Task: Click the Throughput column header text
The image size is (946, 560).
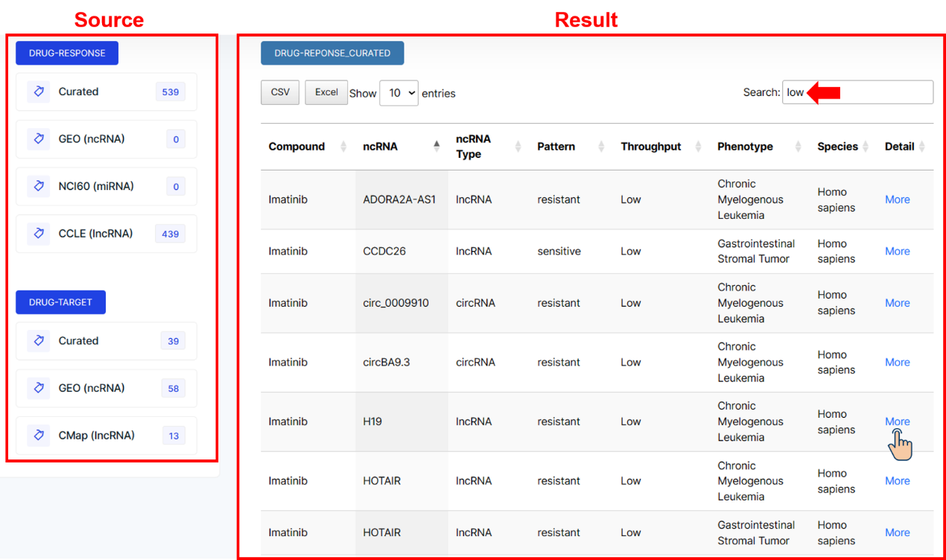Action: click(x=651, y=147)
